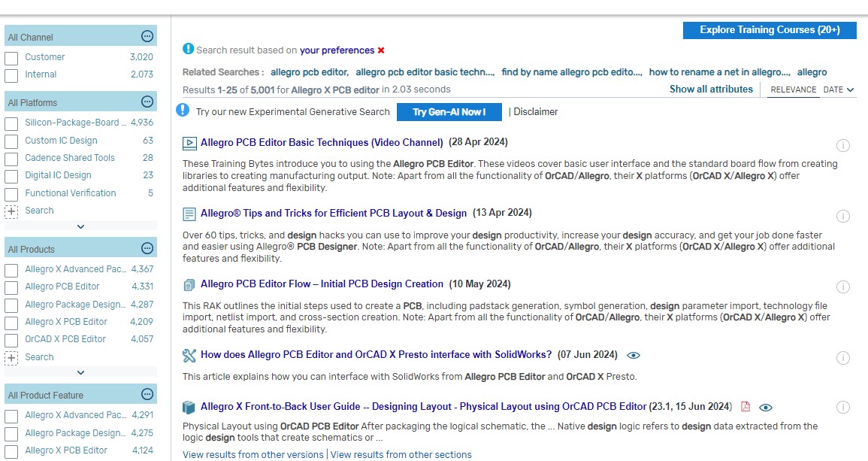The image size is (868, 461).
Task: Enable the Allegro PCB Editor product filter
Action: 11,287
